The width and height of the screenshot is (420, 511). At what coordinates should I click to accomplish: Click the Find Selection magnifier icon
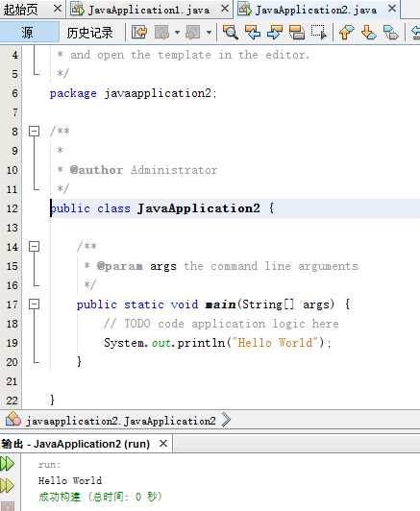point(231,32)
